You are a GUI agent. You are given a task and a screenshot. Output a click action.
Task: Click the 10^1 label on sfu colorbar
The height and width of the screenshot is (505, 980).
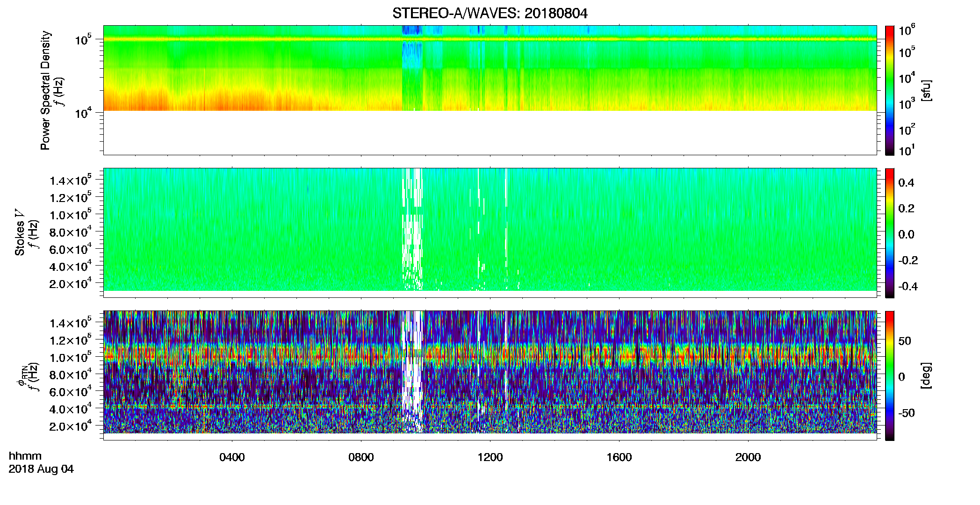pos(907,150)
